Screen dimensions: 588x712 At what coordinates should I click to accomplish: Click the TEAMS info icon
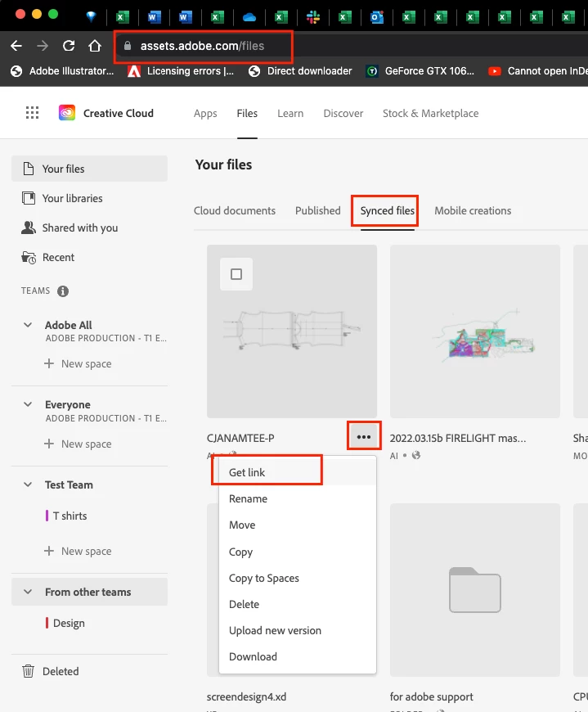63,291
